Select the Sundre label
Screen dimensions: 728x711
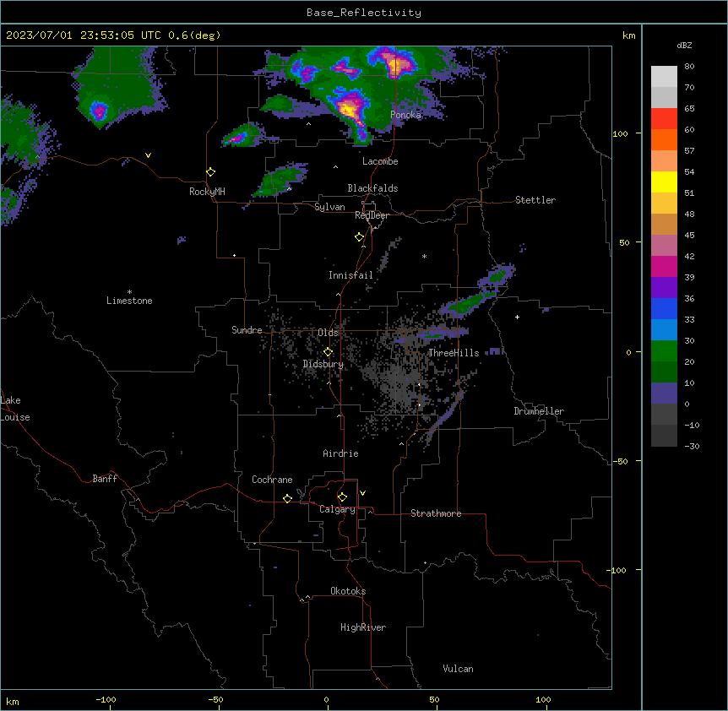coord(247,330)
